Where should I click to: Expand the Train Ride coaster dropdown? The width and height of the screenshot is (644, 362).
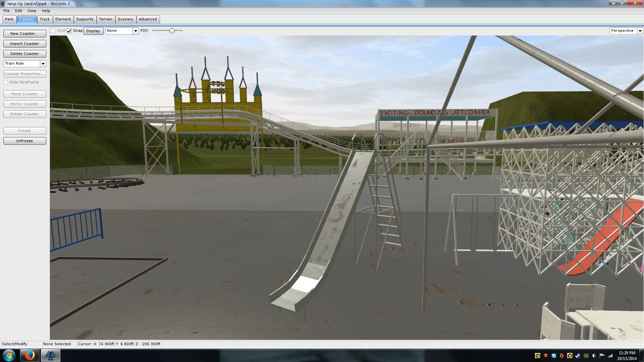[43, 64]
